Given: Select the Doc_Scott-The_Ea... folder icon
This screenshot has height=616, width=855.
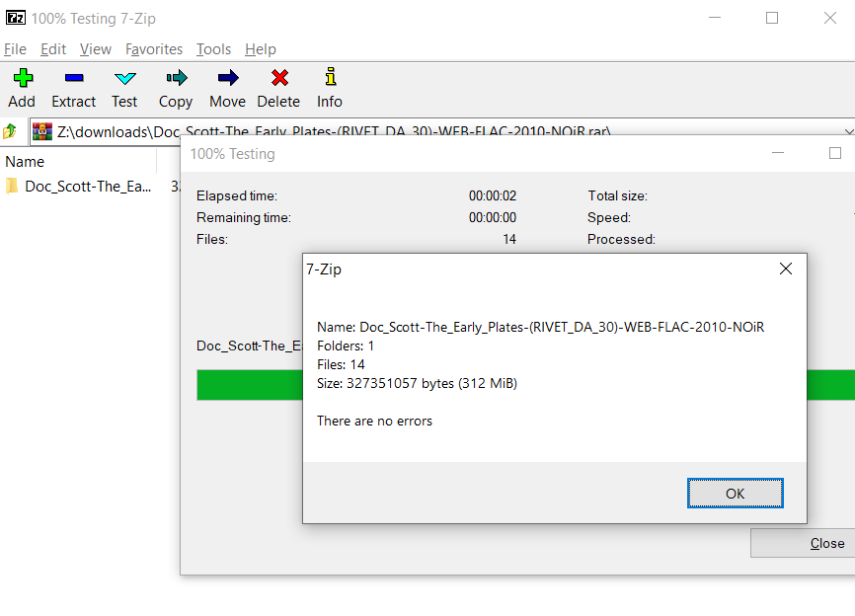Looking at the screenshot, I should point(12,187).
